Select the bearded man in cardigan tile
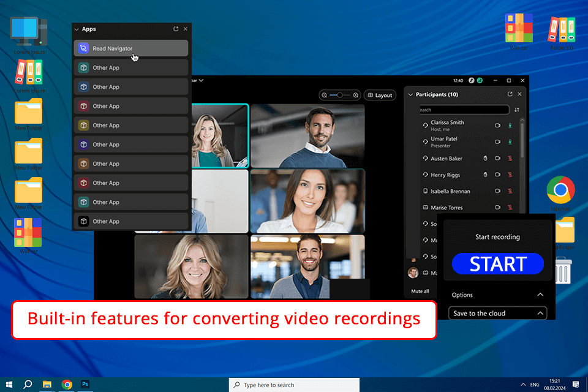This screenshot has height=392, width=588. pyautogui.click(x=307, y=266)
